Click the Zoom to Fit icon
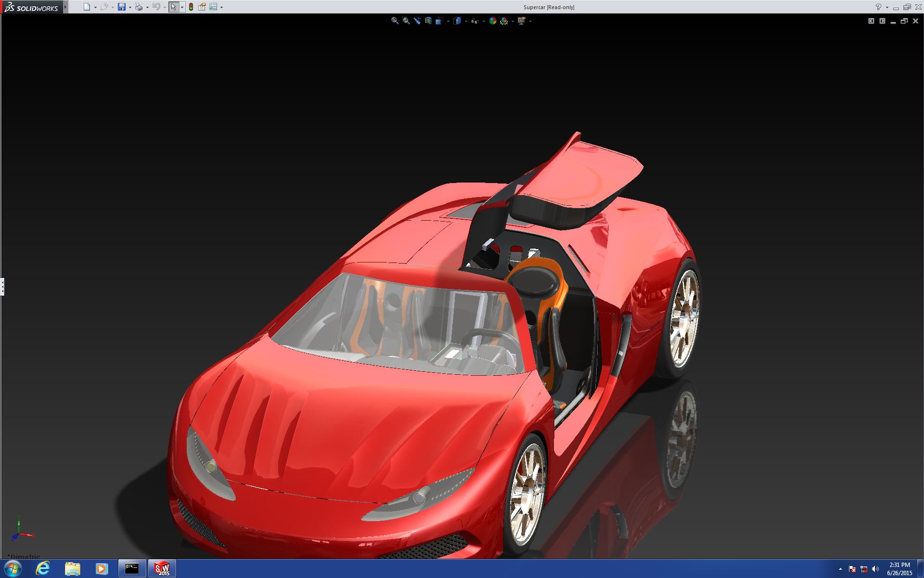 (x=395, y=21)
